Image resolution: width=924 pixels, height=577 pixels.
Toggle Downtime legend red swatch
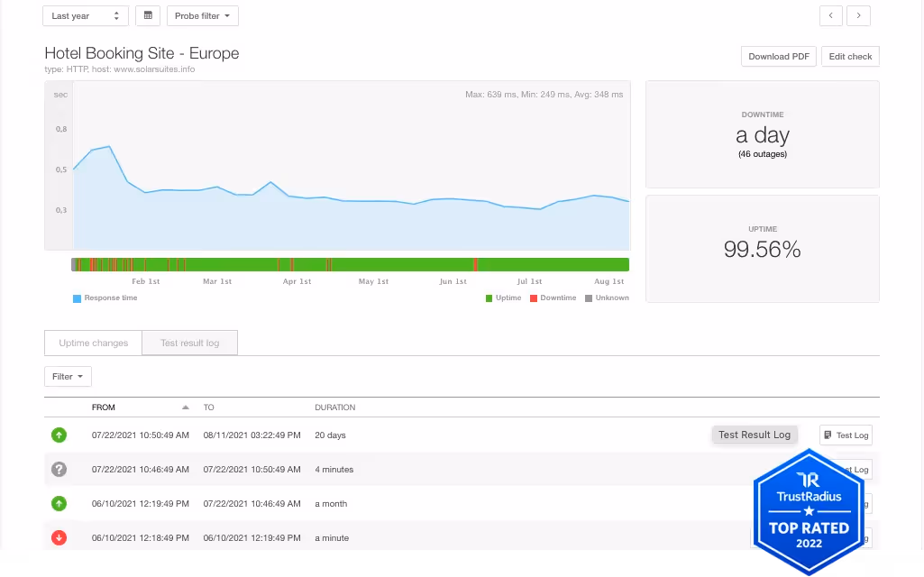click(x=534, y=298)
